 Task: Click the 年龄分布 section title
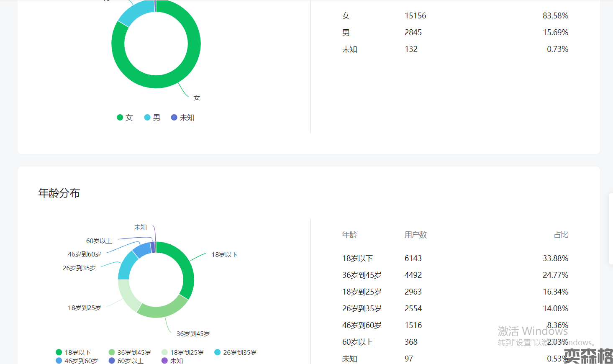59,193
